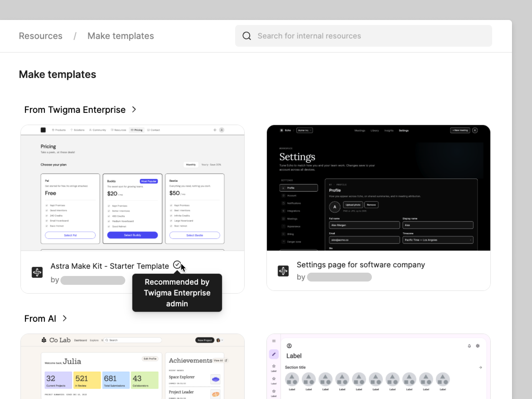Select Pricing tab in preview navbar
The width and height of the screenshot is (532, 399).
coord(137,130)
